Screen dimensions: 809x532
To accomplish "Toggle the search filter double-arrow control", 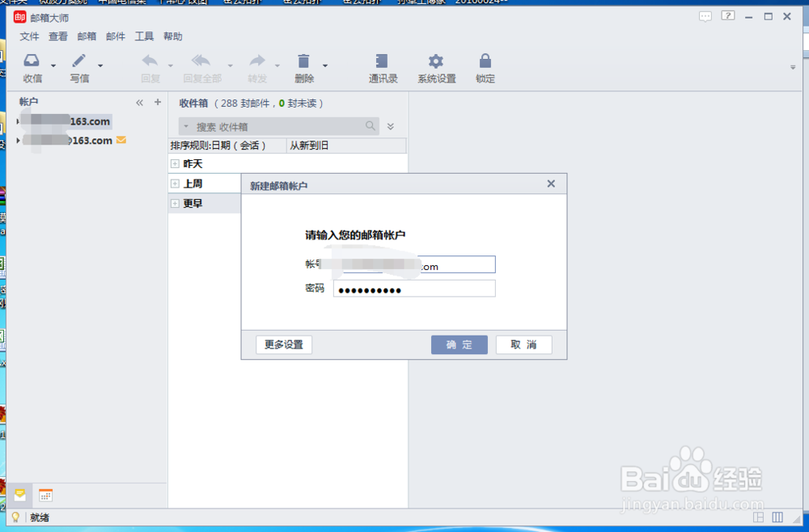I will pos(390,126).
